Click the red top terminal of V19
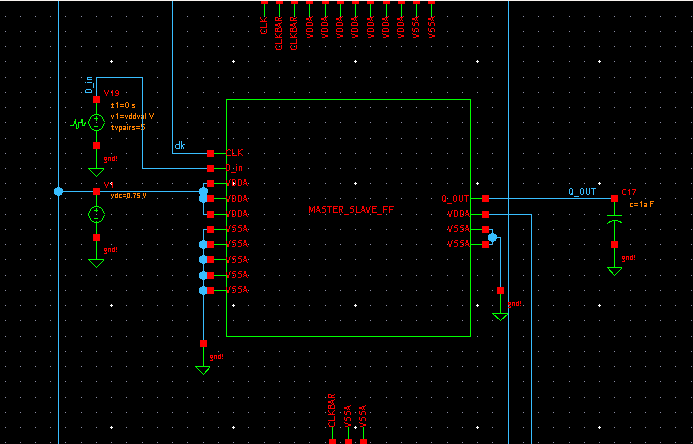The height and width of the screenshot is (444, 693). pyautogui.click(x=96, y=100)
